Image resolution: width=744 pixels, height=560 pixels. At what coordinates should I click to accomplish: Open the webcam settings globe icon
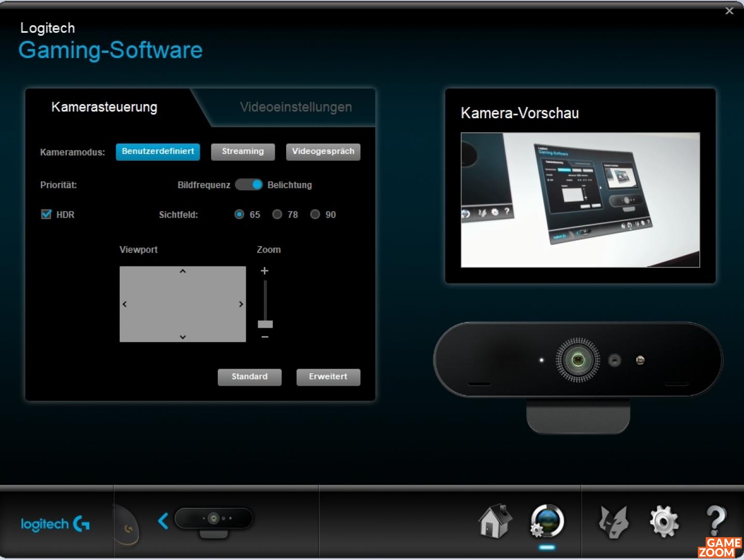click(x=547, y=521)
